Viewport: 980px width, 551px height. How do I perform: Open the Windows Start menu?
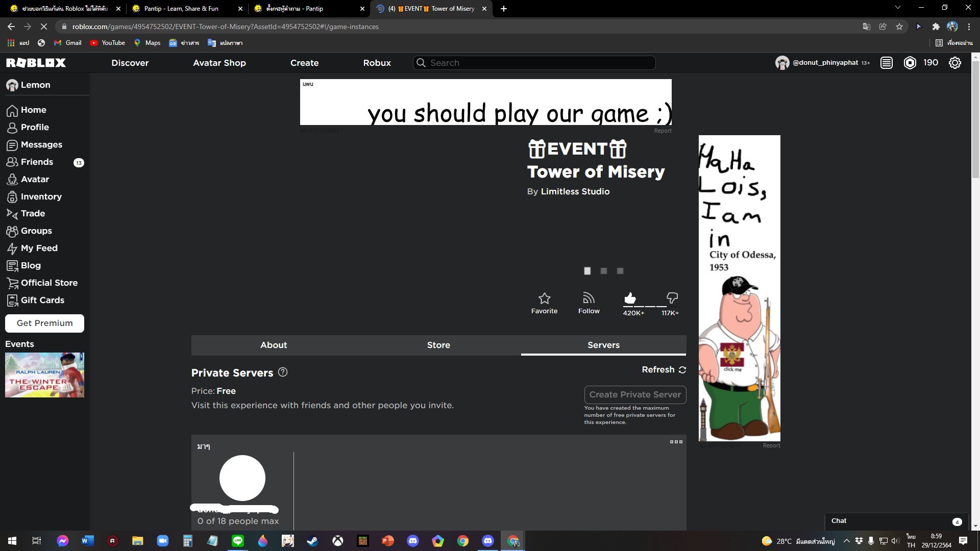coord(12,541)
